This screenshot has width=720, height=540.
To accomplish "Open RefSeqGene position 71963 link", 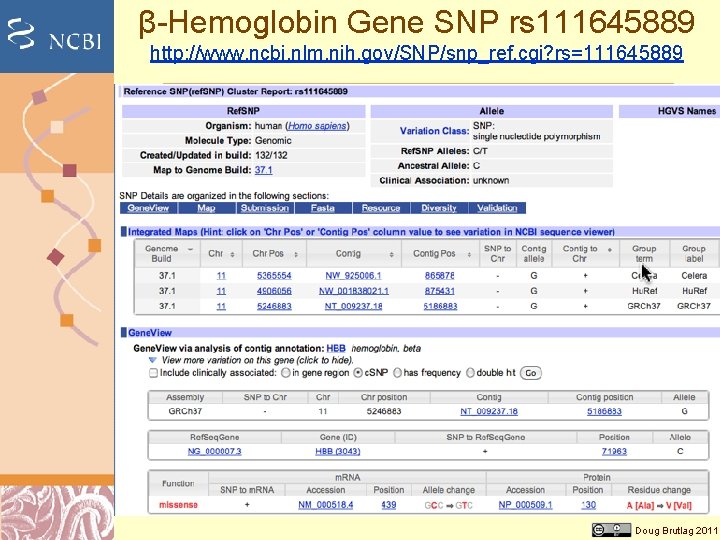I will coord(614,451).
